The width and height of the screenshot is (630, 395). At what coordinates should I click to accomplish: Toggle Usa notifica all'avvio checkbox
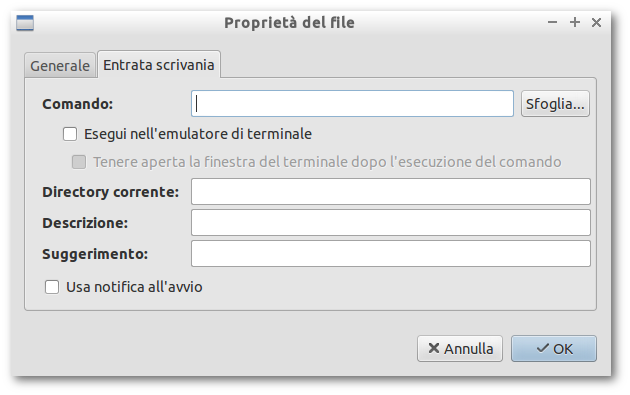coord(52,287)
